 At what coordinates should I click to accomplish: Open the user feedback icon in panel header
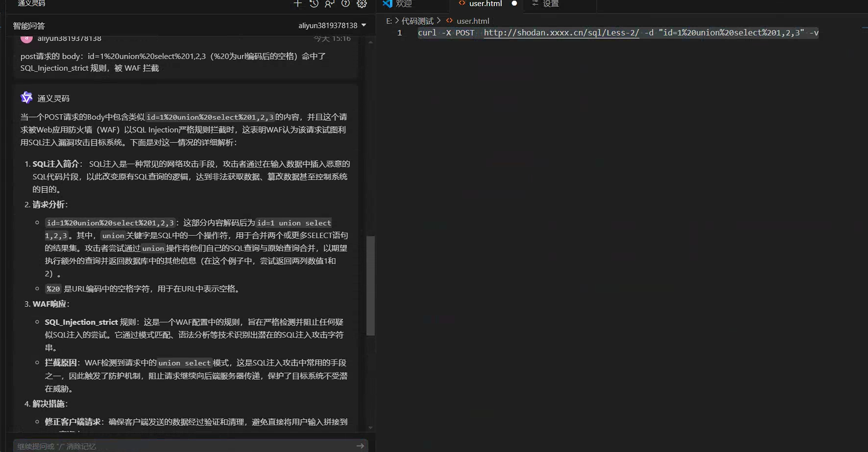tap(329, 4)
